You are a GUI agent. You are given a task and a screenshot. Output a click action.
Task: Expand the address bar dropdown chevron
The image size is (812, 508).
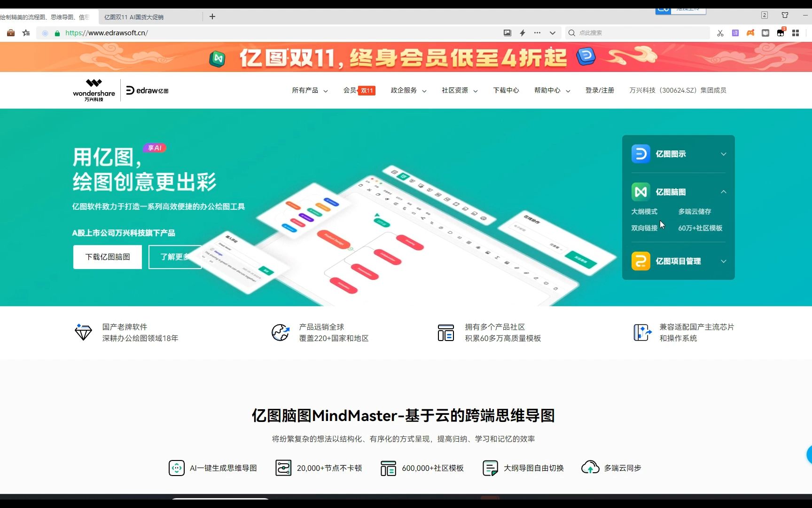point(553,33)
